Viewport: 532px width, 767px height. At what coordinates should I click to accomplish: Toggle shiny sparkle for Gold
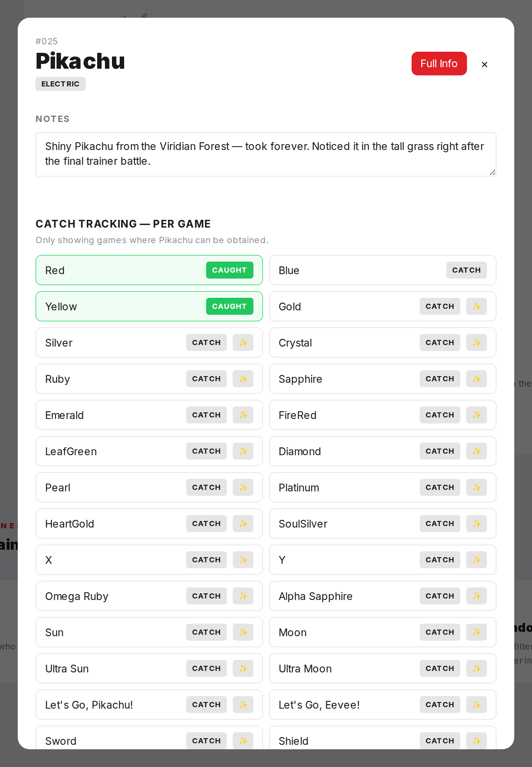click(x=476, y=306)
